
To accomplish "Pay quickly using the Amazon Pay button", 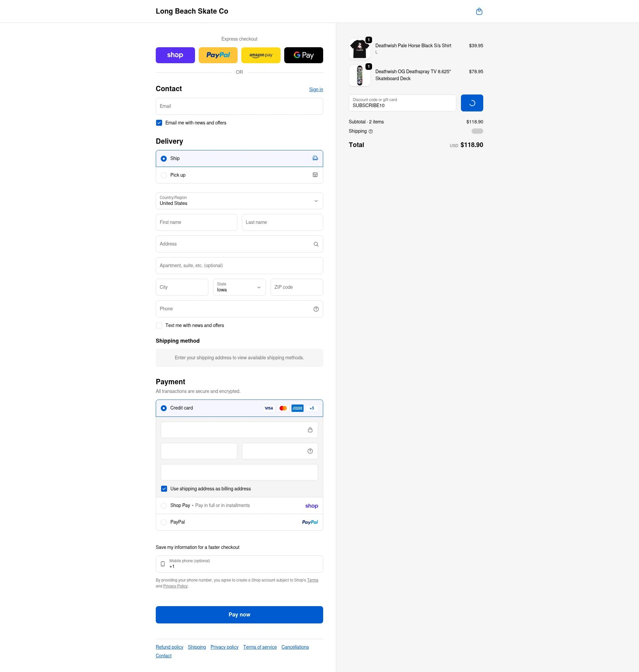I will point(260,55).
